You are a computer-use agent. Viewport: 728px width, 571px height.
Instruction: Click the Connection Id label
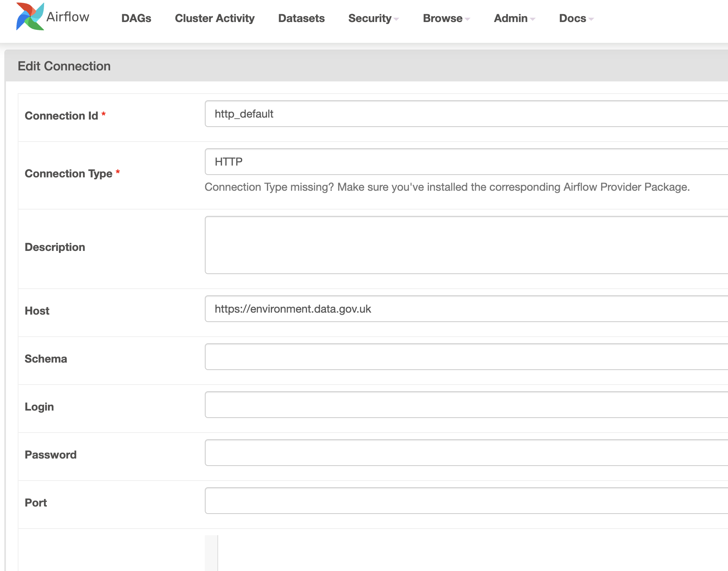61,116
